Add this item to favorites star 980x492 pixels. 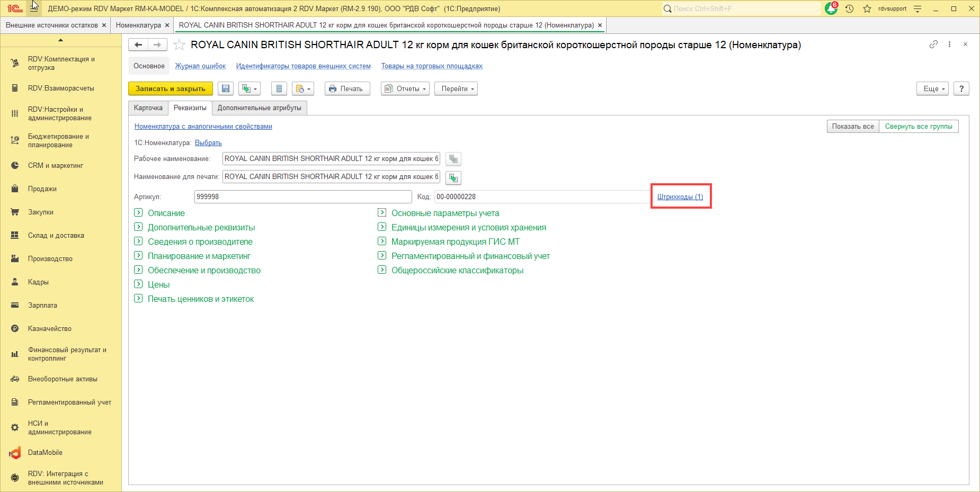(180, 45)
